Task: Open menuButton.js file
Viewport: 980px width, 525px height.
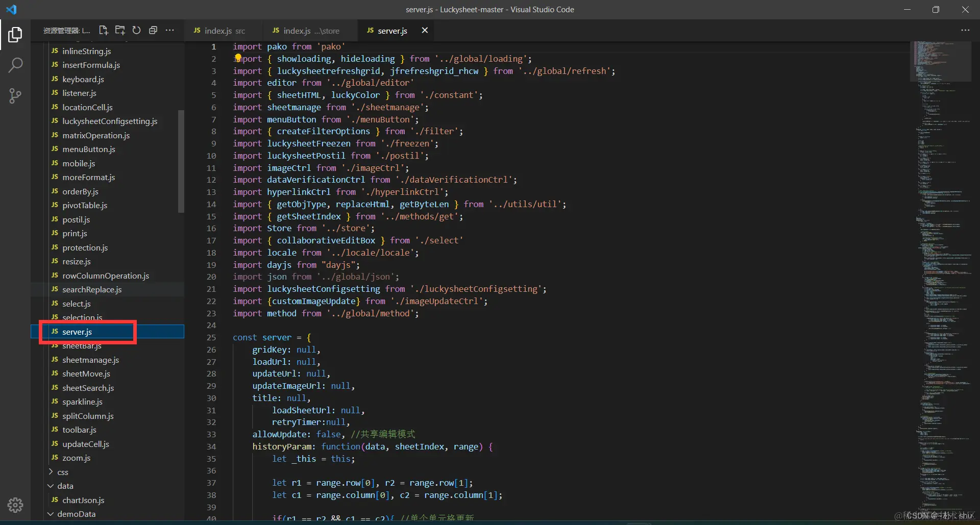Action: (x=88, y=149)
